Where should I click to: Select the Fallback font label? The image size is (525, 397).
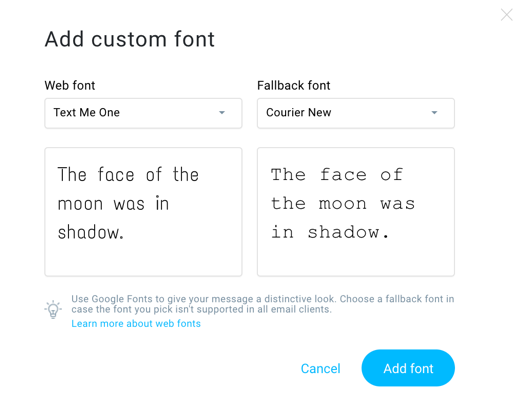pos(294,85)
